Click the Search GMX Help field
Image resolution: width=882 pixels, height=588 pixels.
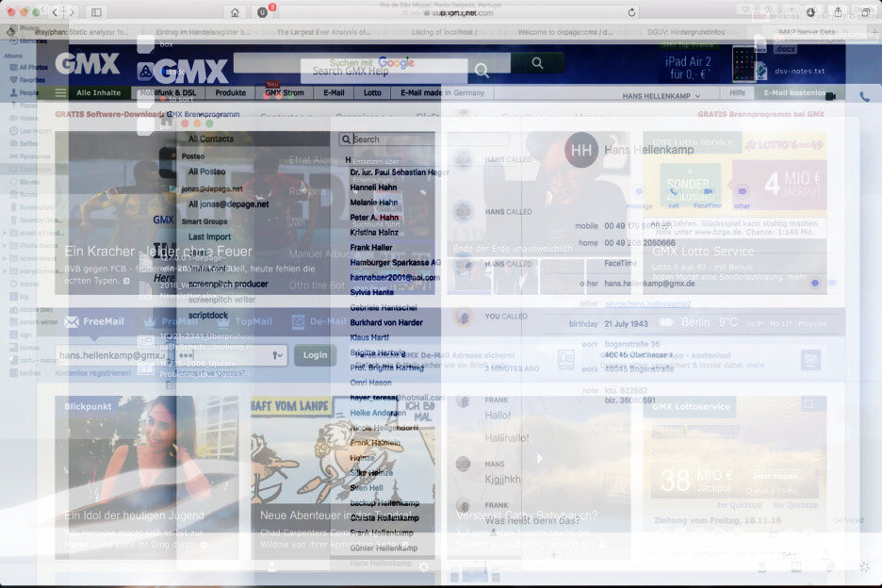[x=384, y=71]
